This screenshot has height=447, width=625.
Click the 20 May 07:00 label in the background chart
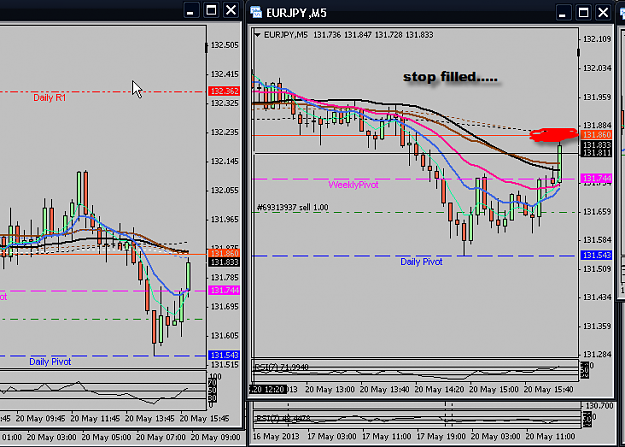coord(161,437)
